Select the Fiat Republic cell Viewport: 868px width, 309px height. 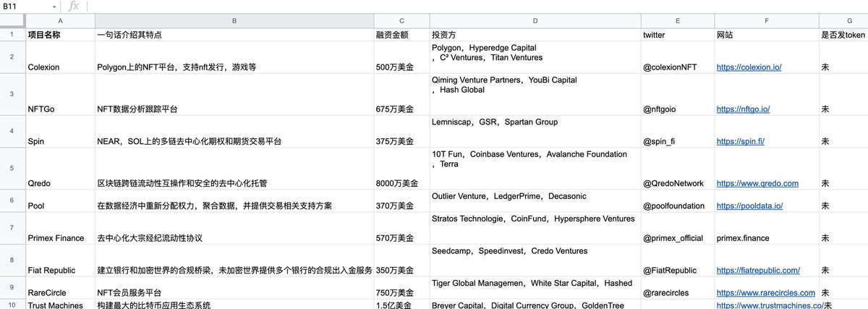point(59,260)
